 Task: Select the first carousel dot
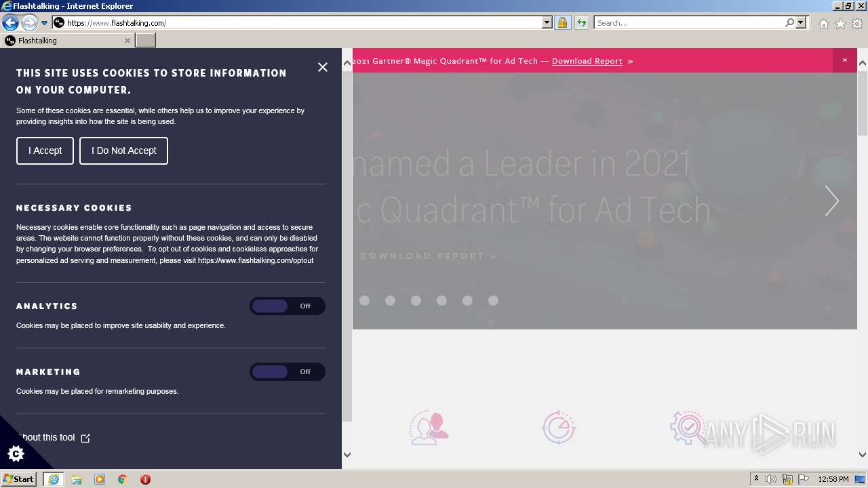tap(364, 300)
